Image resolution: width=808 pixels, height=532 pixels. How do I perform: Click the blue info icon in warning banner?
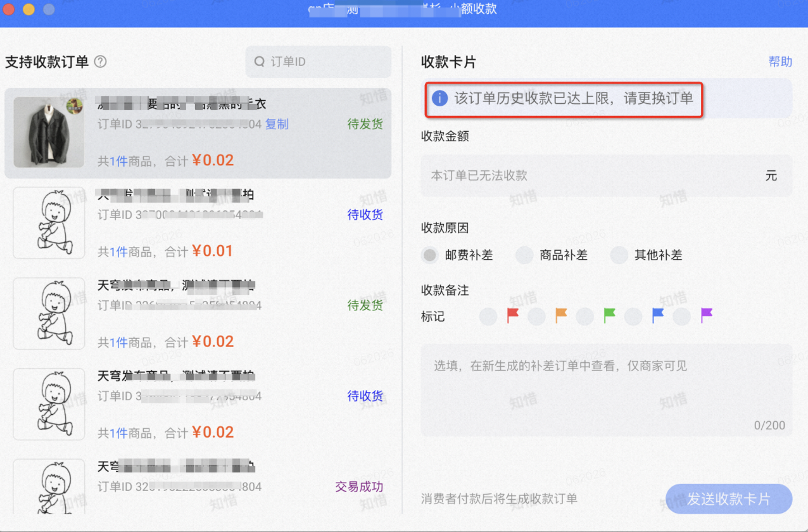[439, 98]
